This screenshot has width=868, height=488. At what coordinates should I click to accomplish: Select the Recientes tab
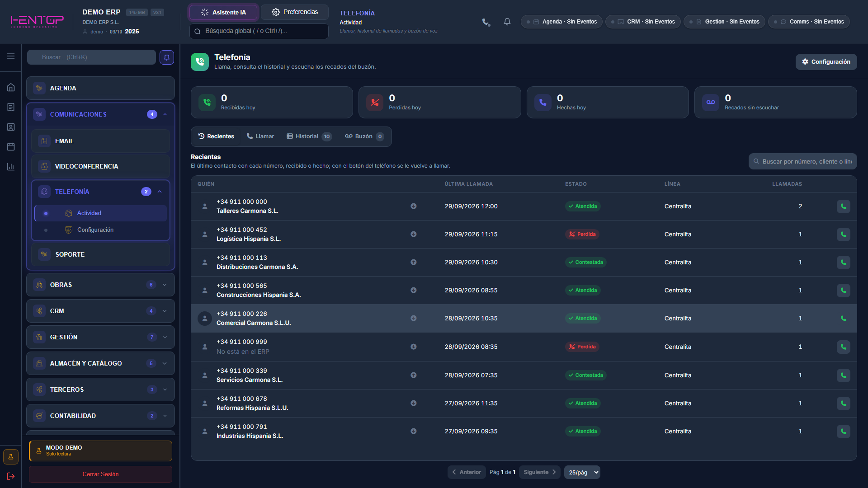click(x=216, y=136)
